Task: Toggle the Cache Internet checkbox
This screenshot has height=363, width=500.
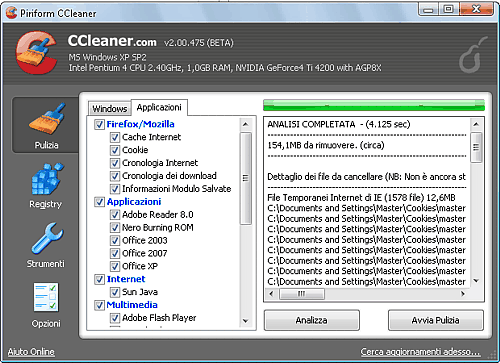Action: (115, 137)
